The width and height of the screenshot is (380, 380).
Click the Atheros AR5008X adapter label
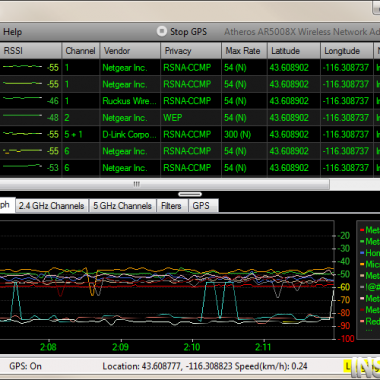pos(302,32)
